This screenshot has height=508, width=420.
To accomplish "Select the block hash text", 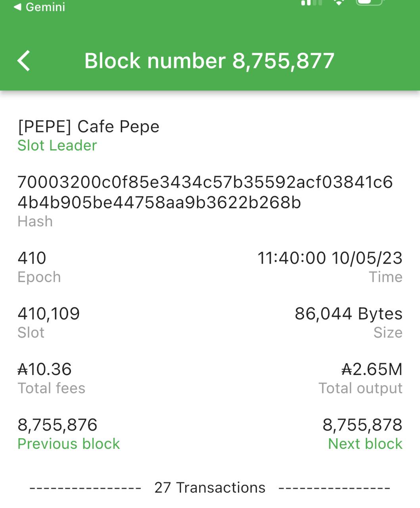I will tap(205, 192).
